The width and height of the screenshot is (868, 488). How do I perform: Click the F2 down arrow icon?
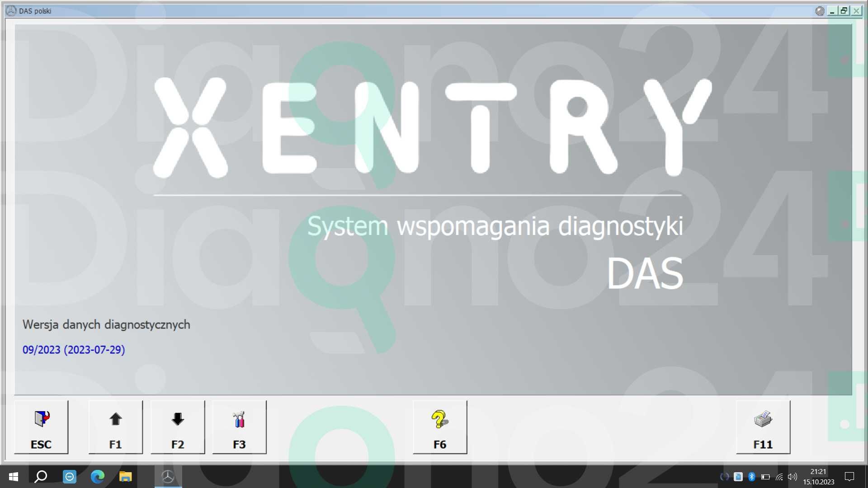177,427
